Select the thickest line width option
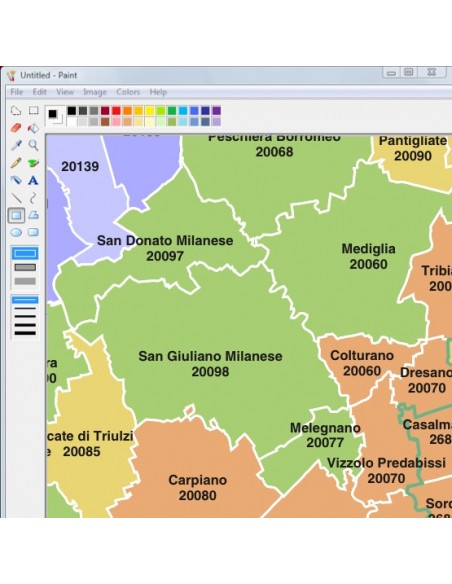452x584 pixels. (25, 333)
